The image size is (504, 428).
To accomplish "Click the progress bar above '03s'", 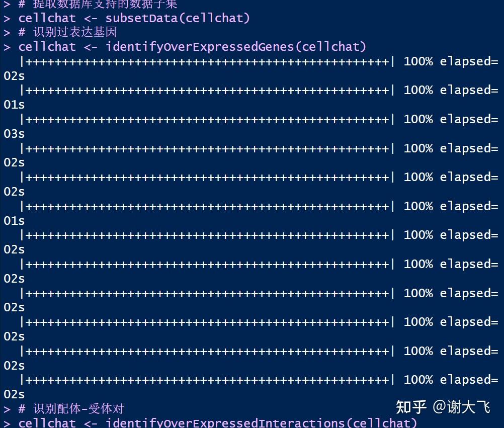I will [207, 120].
